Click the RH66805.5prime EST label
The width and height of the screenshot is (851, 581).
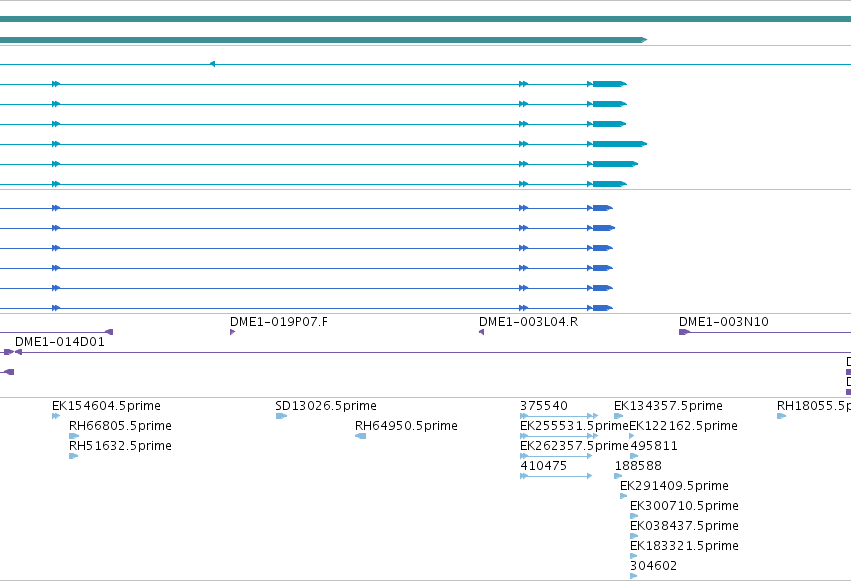120,426
